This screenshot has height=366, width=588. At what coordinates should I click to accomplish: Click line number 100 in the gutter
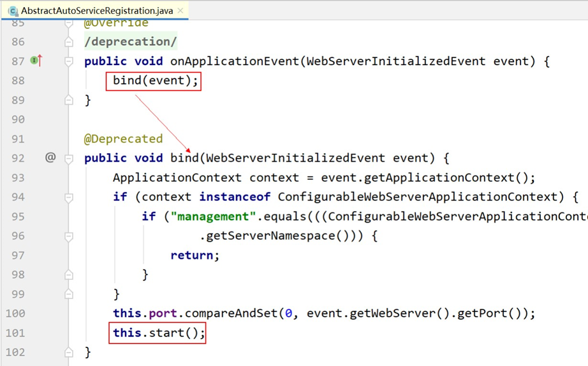[x=15, y=314]
